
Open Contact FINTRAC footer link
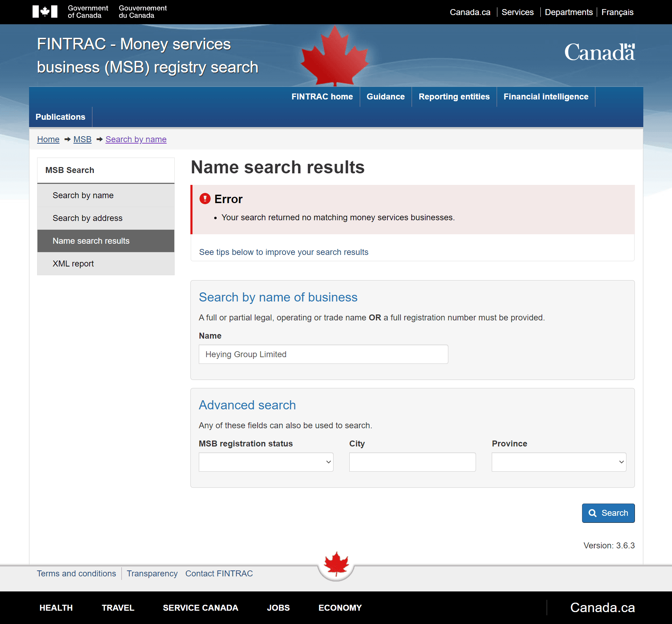219,574
